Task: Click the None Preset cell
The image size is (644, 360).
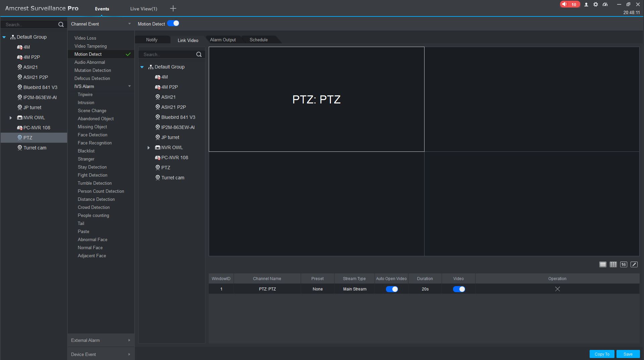Action: 317,289
